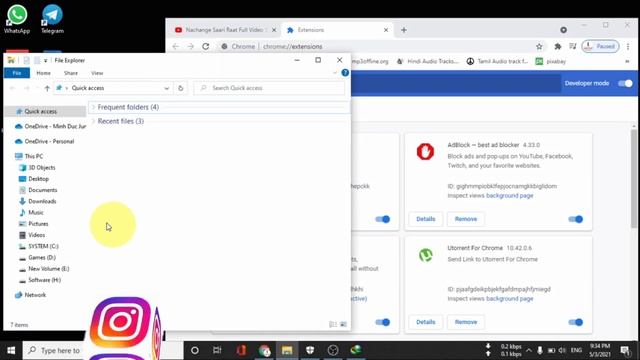Expand Recent files group
The image size is (640, 360).
(x=93, y=121)
